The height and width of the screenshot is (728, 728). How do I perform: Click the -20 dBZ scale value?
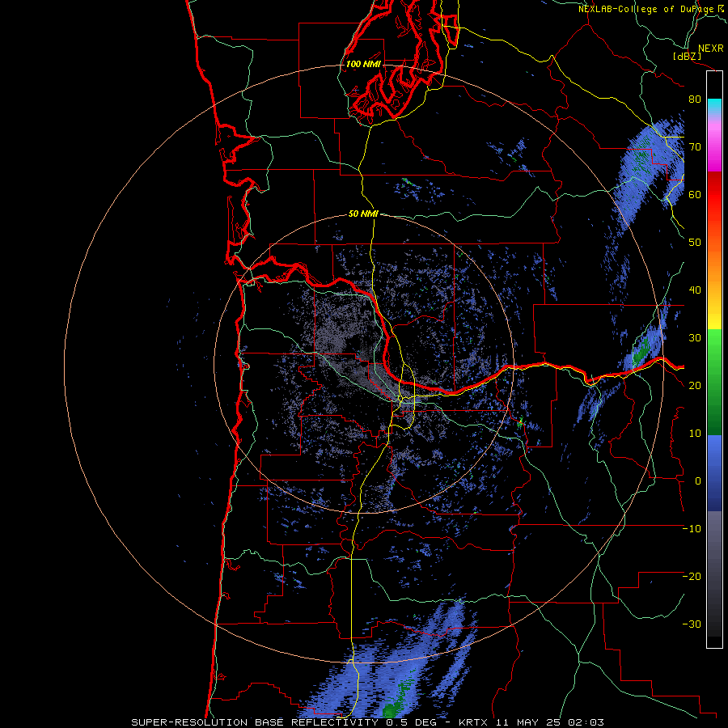pyautogui.click(x=692, y=576)
